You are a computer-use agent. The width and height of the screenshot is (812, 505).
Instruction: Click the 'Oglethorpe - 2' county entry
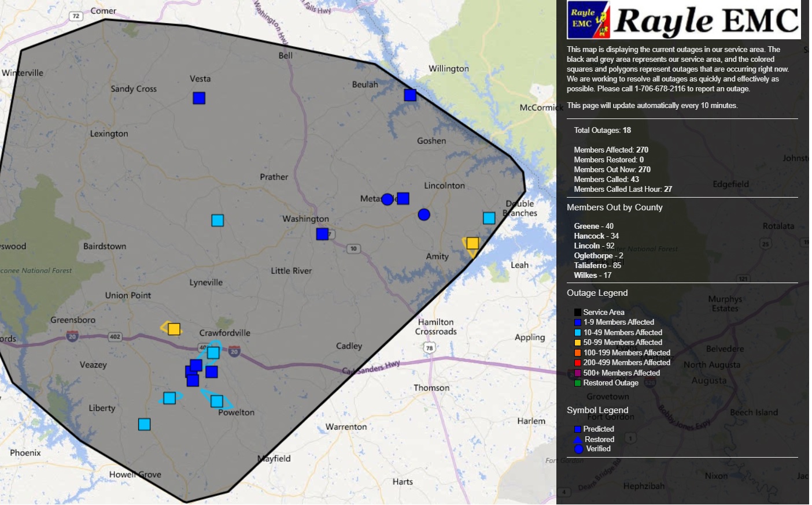599,255
